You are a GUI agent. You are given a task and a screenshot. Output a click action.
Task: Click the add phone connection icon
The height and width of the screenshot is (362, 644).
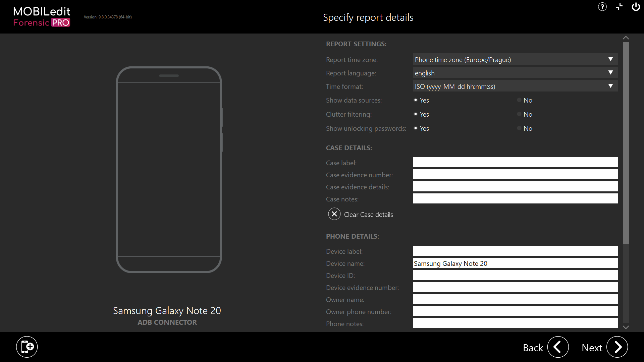coord(27,347)
